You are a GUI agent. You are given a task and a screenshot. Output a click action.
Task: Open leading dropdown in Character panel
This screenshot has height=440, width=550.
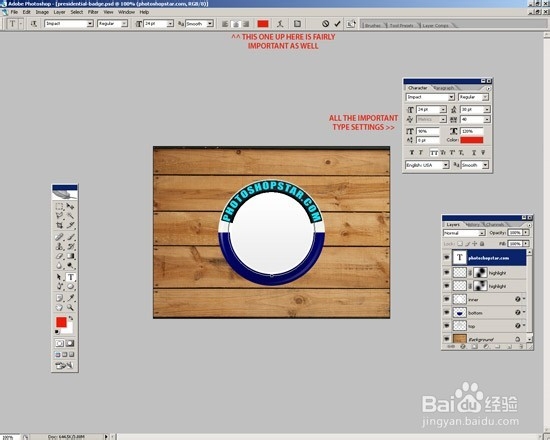click(x=487, y=109)
